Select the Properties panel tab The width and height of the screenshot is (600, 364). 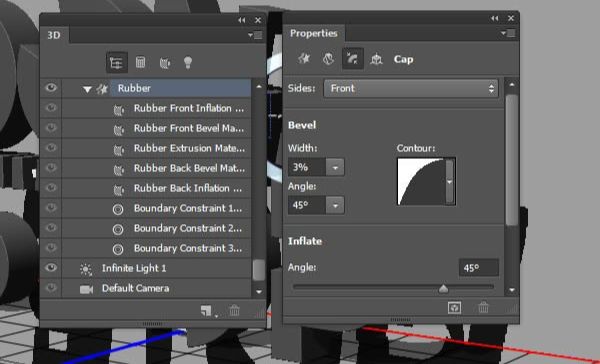coord(313,33)
